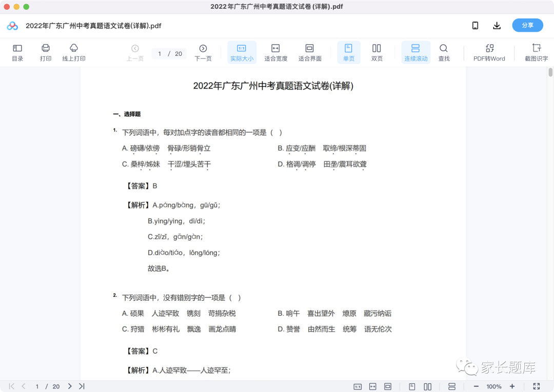Image resolution: width=554 pixels, height=392 pixels.
Task: Use 截图识字 screenshot OCR tool
Action: tap(537, 53)
